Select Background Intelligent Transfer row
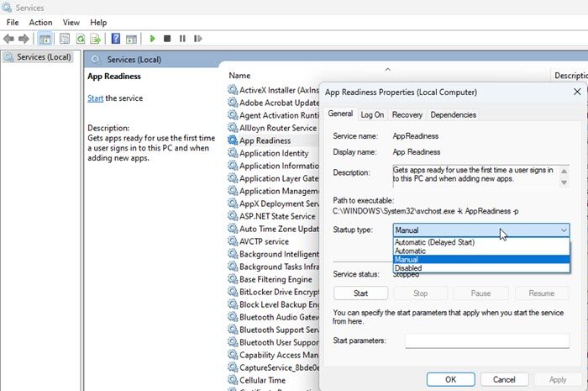Screen dimensions: 588x391 pos(273,254)
